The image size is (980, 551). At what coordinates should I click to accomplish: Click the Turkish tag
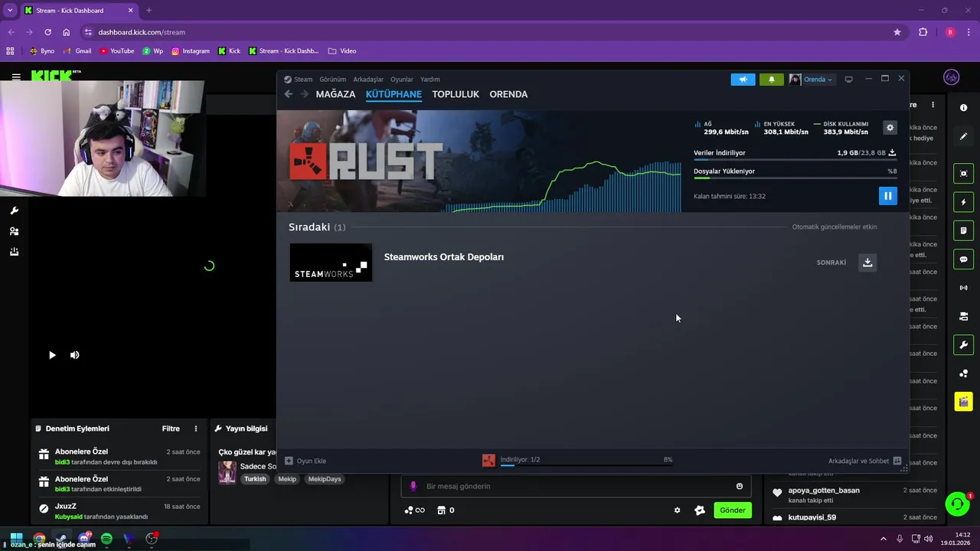pos(255,479)
